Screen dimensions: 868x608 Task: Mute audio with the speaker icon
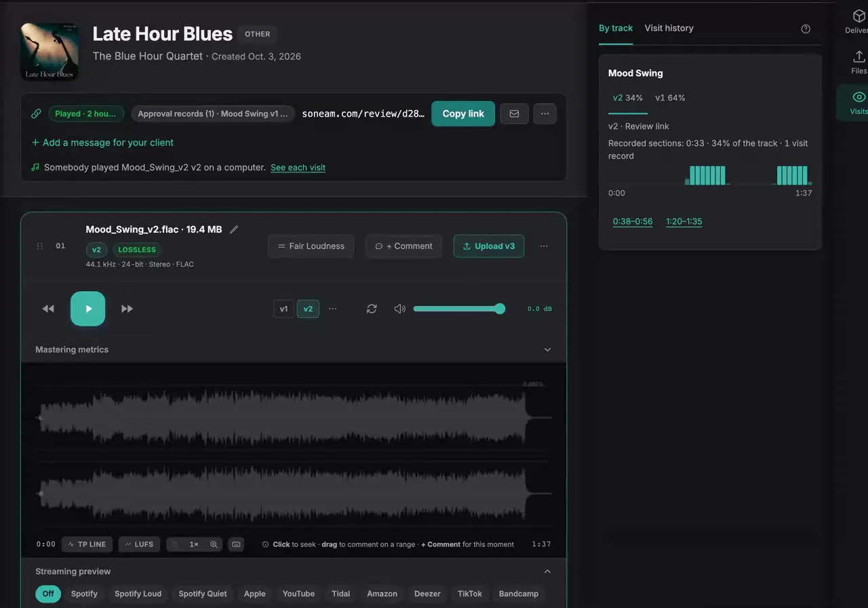(x=400, y=309)
